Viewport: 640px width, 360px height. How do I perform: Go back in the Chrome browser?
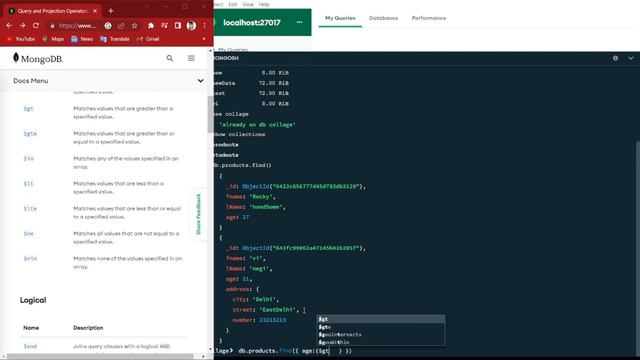point(9,25)
